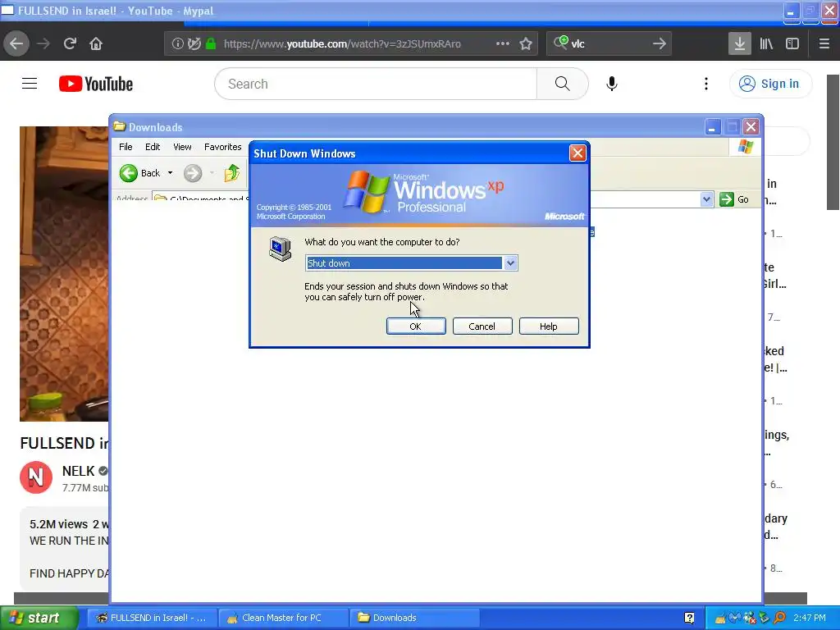Click the YouTube video thumbnail area
Screen dimensions: 840x630
(64, 274)
